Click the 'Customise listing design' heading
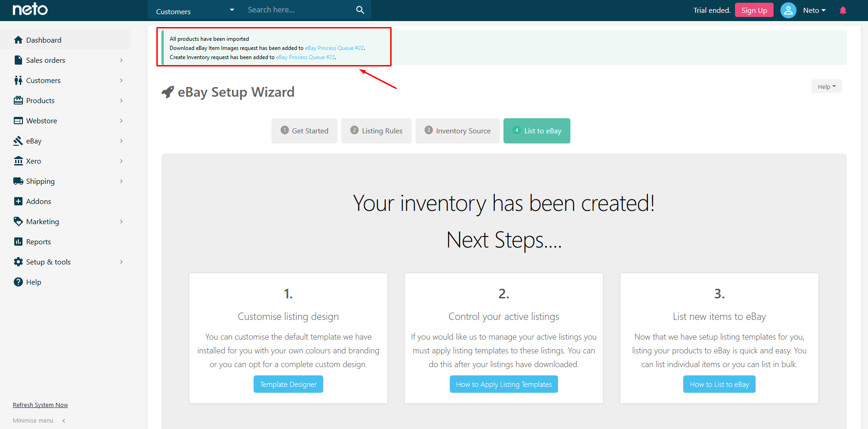 [x=288, y=317]
